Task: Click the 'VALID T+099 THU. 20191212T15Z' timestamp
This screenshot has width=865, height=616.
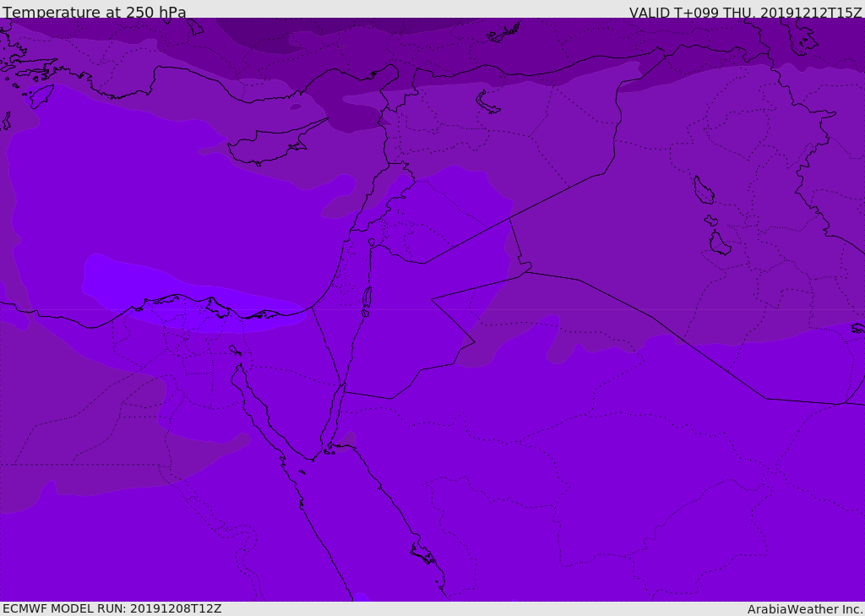Action: [x=745, y=13]
